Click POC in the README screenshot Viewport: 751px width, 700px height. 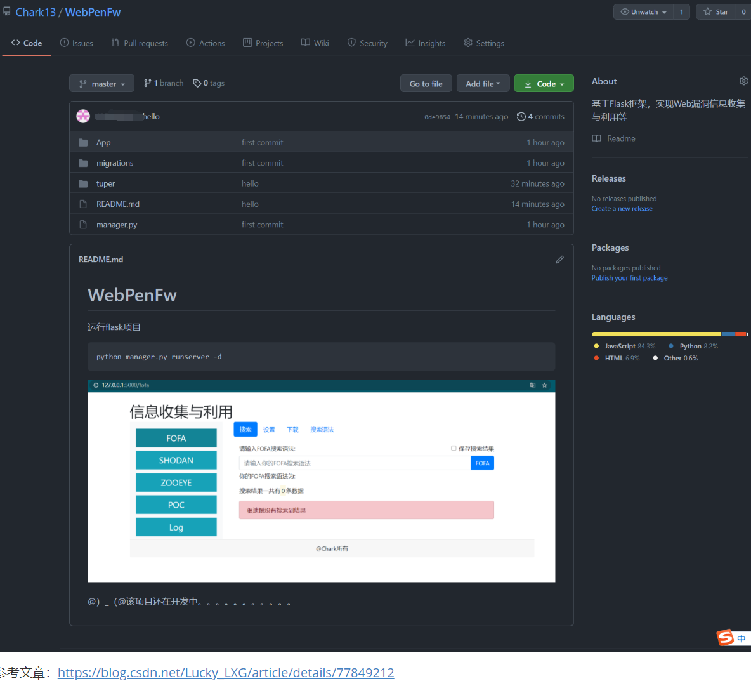[x=176, y=505]
